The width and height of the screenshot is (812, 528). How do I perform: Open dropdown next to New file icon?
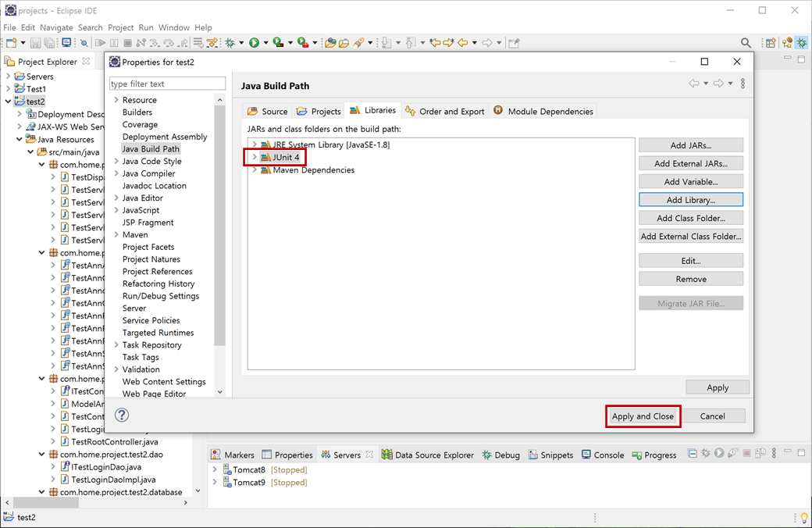tap(23, 43)
